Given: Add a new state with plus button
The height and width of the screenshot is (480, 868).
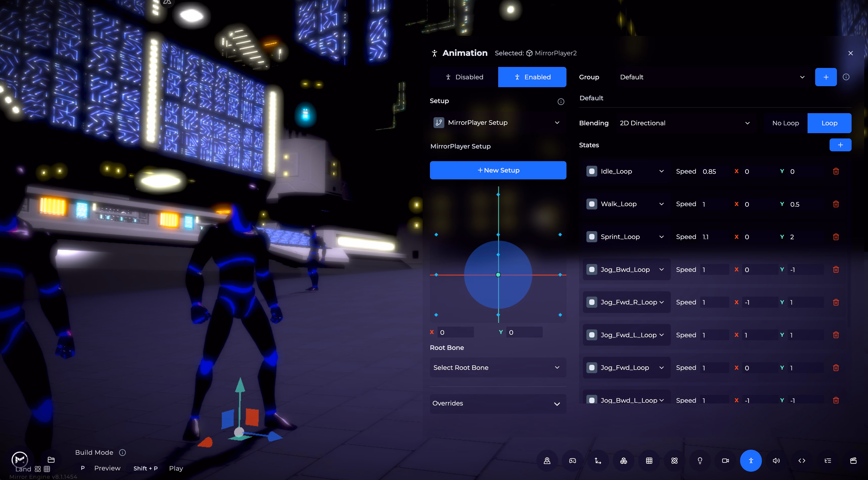Looking at the screenshot, I should click(840, 145).
